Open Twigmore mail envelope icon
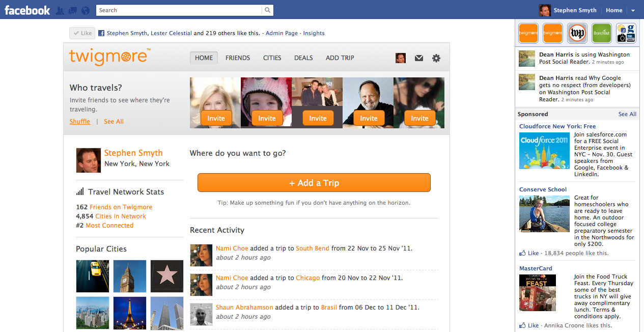This screenshot has width=644, height=332. 419,58
